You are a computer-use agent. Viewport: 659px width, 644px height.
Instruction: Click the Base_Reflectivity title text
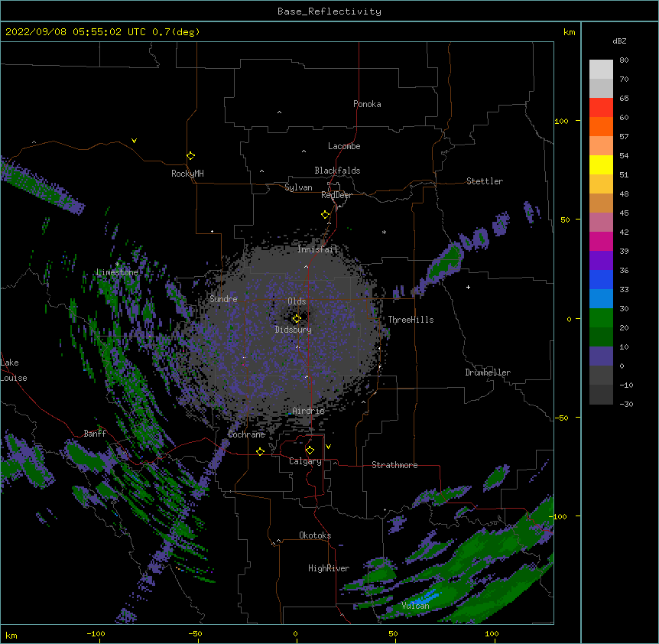pos(329,11)
